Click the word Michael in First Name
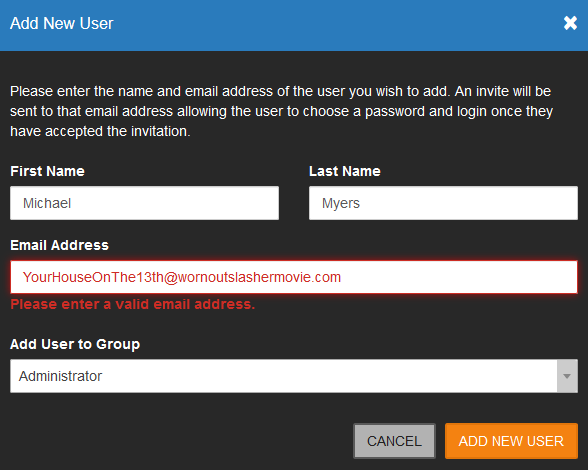 pos(47,203)
